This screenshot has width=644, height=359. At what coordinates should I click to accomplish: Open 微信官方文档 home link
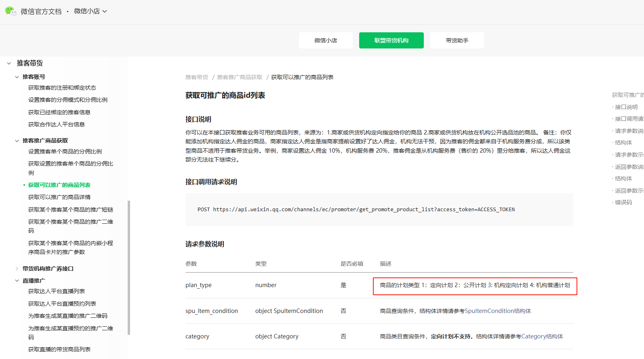point(41,11)
